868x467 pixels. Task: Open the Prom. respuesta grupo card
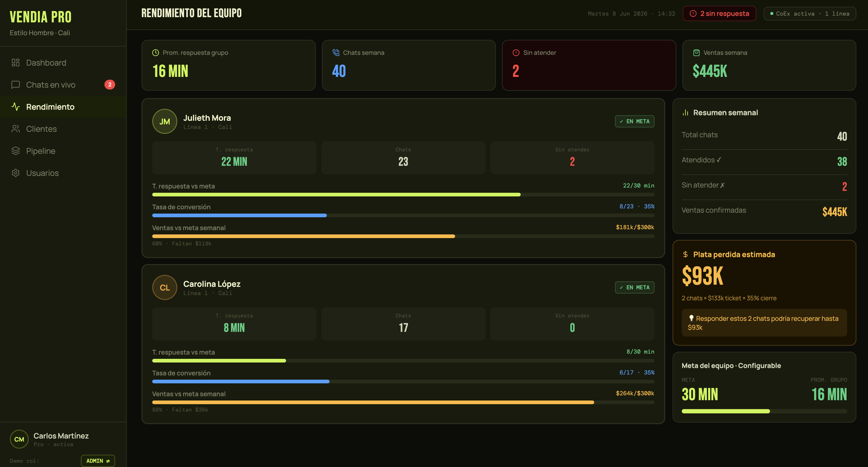[228, 65]
